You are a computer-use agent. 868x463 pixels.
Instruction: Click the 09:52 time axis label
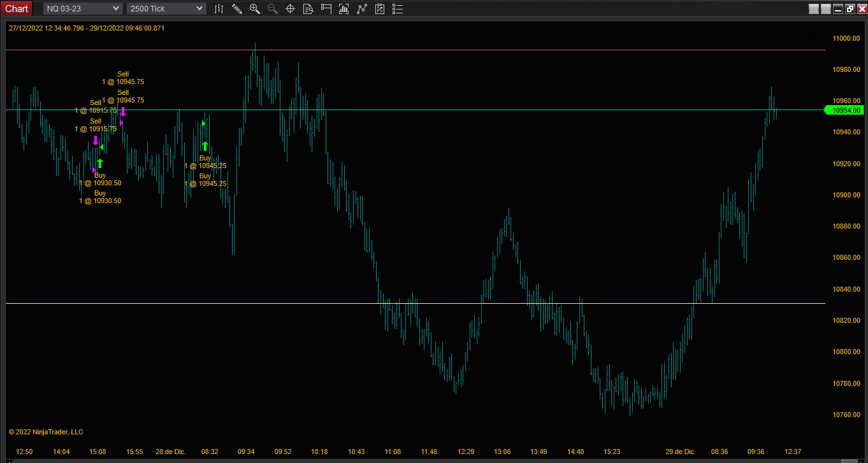[283, 452]
